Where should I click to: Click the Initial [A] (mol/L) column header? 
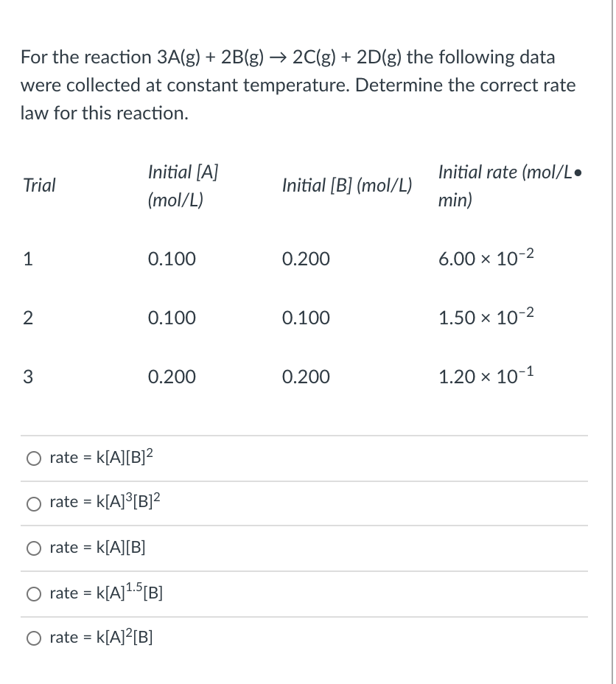[183, 186]
